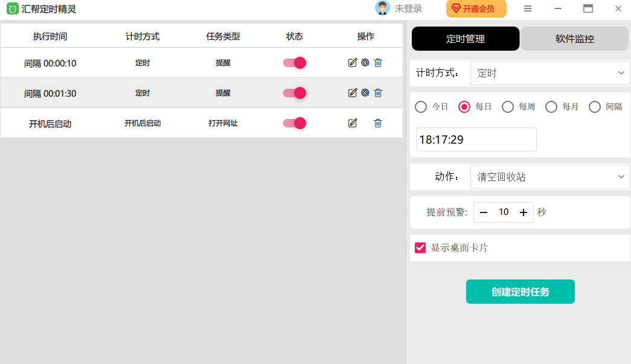Delete the 间隔 00:01:30 task
The height and width of the screenshot is (364, 631).
tap(378, 93)
